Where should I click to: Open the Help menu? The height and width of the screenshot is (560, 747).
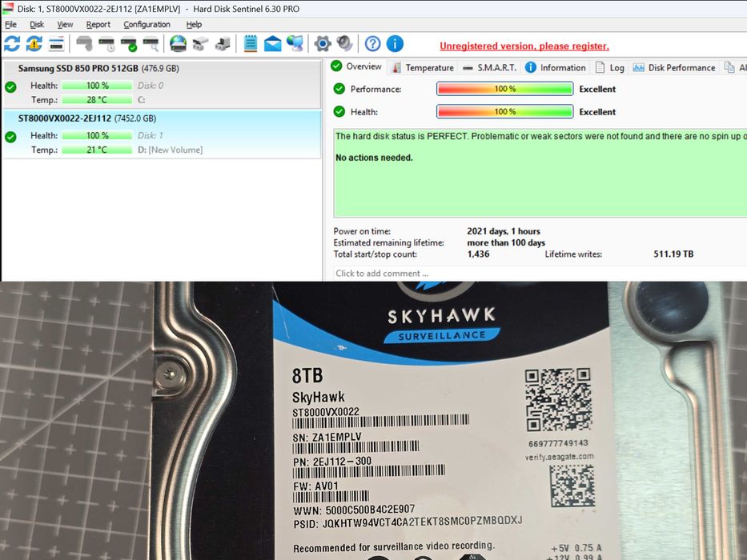tap(194, 24)
